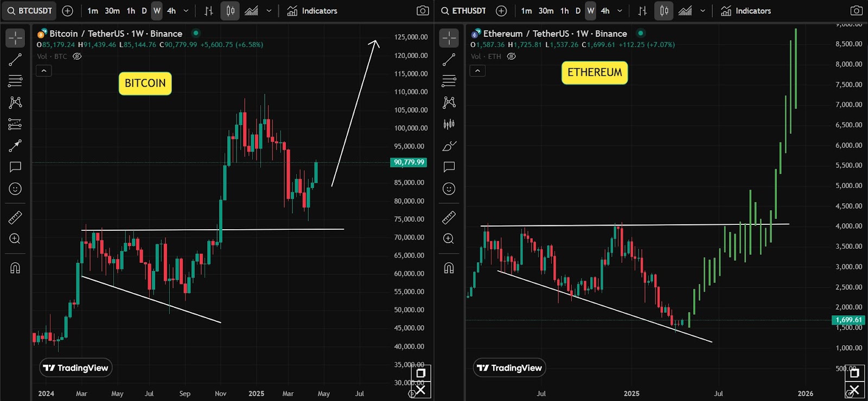Select the trend line tool in Bitcoin chart
This screenshot has height=401, width=868.
[15, 60]
